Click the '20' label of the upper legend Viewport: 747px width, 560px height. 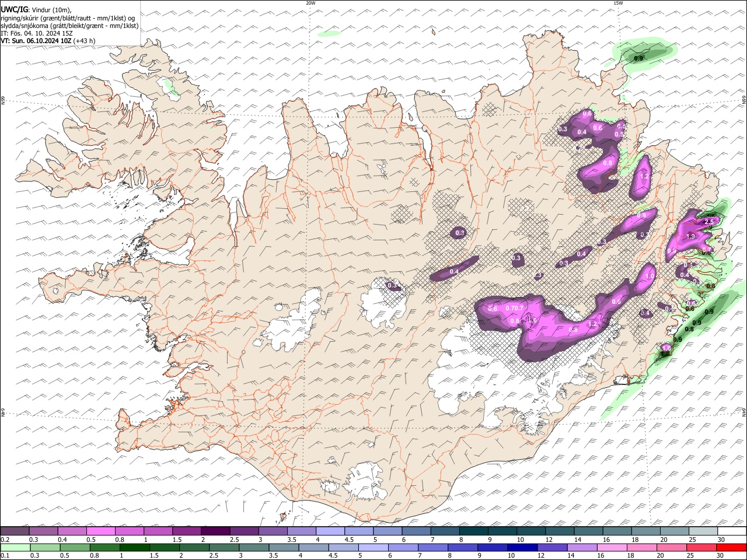(664, 540)
